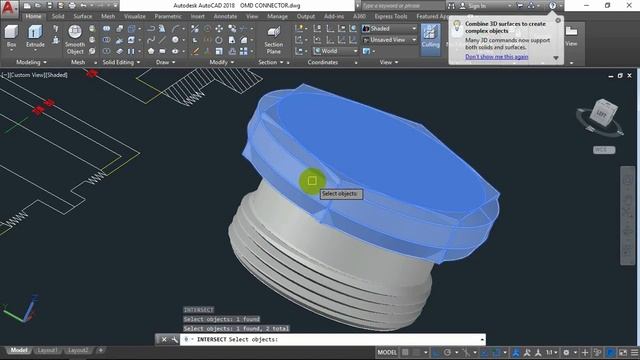The image size is (640, 360).
Task: Click the Smooth Object mesh tool
Action: (75, 40)
